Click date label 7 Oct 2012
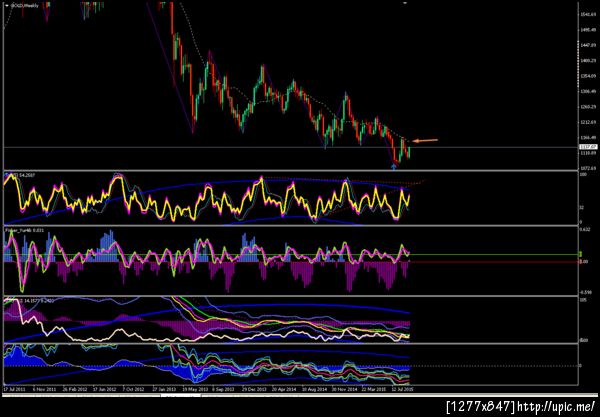This screenshot has width=600, height=417. coord(133,389)
